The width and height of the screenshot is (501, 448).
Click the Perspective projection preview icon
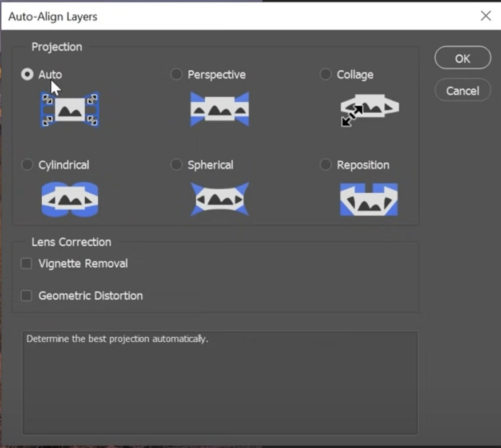(220, 109)
